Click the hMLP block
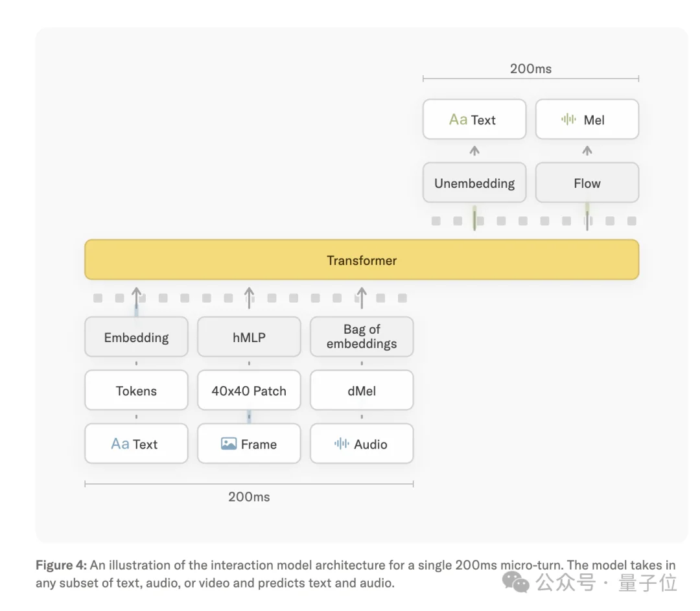 249,337
